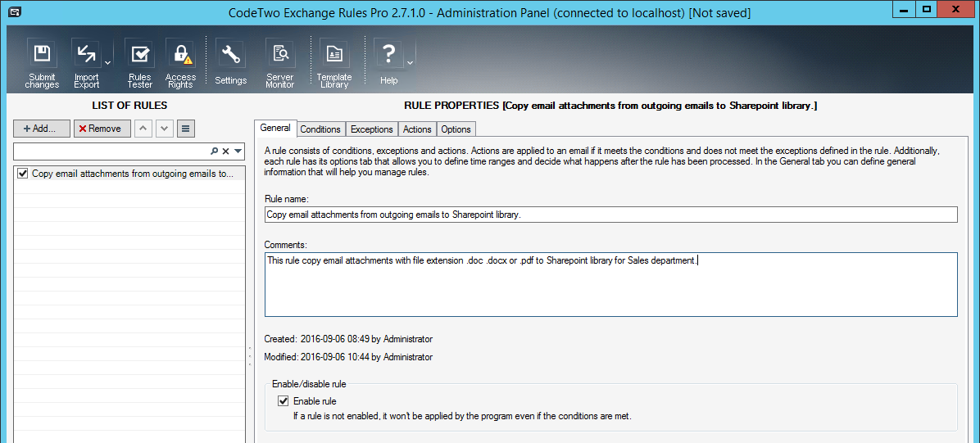Click inside the Comments text box

point(610,284)
